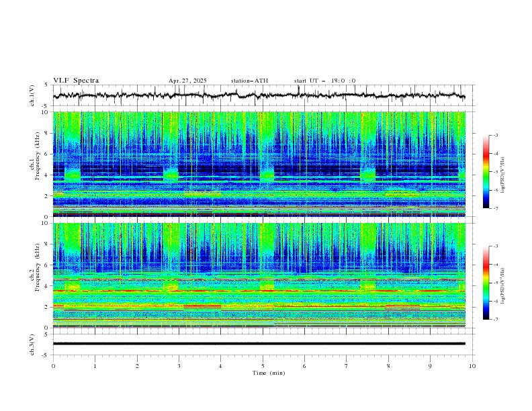The width and height of the screenshot is (532, 411).
Task: Click the lower PSD color scale bar
Action: [x=486, y=283]
